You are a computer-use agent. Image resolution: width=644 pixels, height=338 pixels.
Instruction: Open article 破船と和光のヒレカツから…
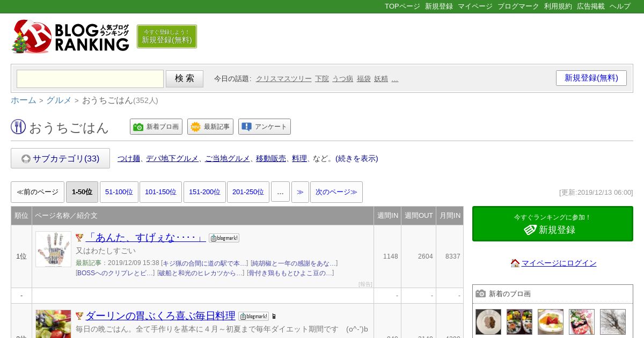coord(201,273)
